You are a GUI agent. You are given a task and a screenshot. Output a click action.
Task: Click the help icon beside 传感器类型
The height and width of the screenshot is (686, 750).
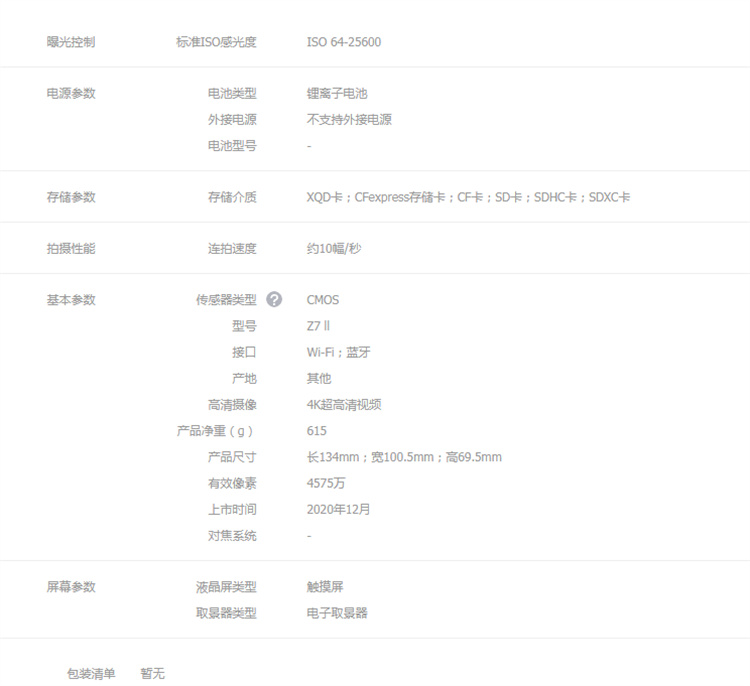274,299
